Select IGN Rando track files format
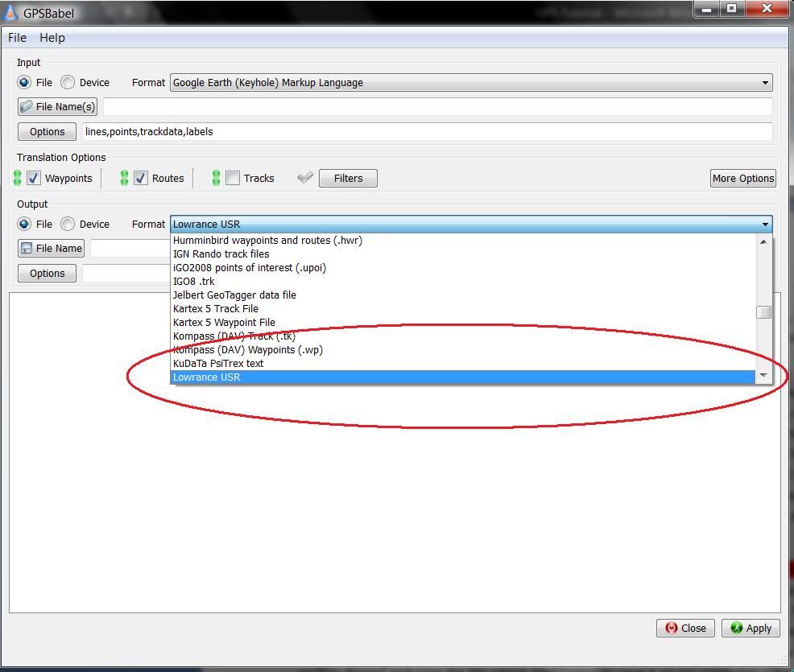Screen dimensions: 794x672 pyautogui.click(x=221, y=254)
